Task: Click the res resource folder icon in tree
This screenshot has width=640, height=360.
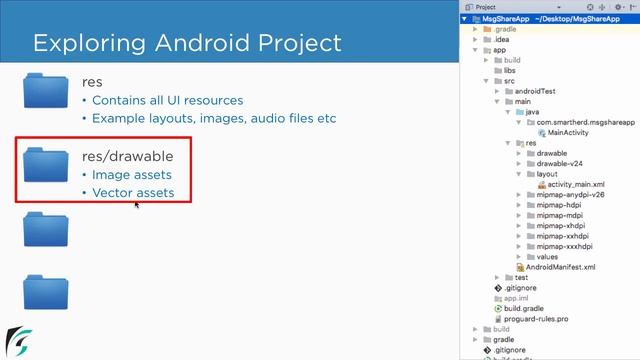Action: [x=520, y=143]
